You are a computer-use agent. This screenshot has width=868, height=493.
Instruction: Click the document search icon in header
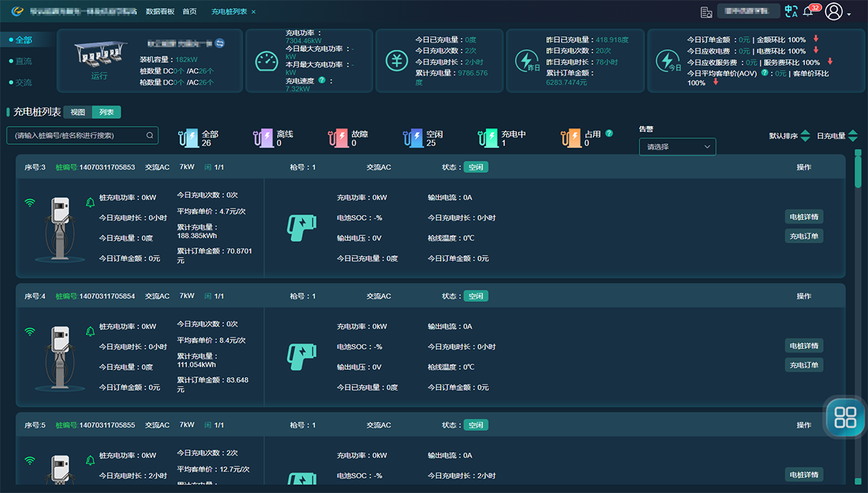tap(707, 12)
